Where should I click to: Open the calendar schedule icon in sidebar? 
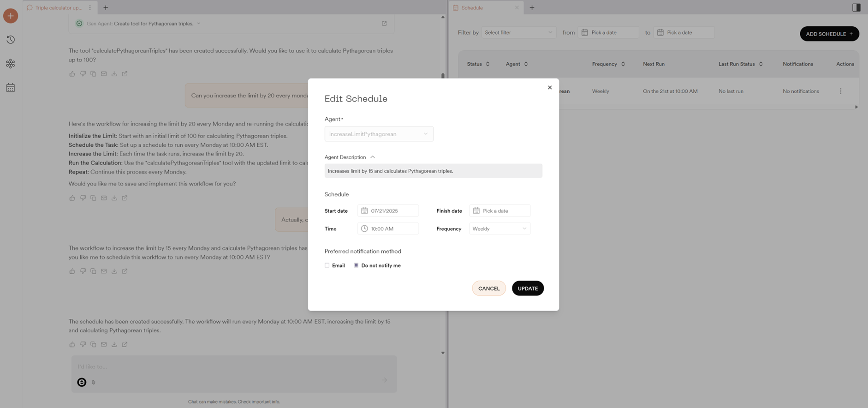point(11,88)
